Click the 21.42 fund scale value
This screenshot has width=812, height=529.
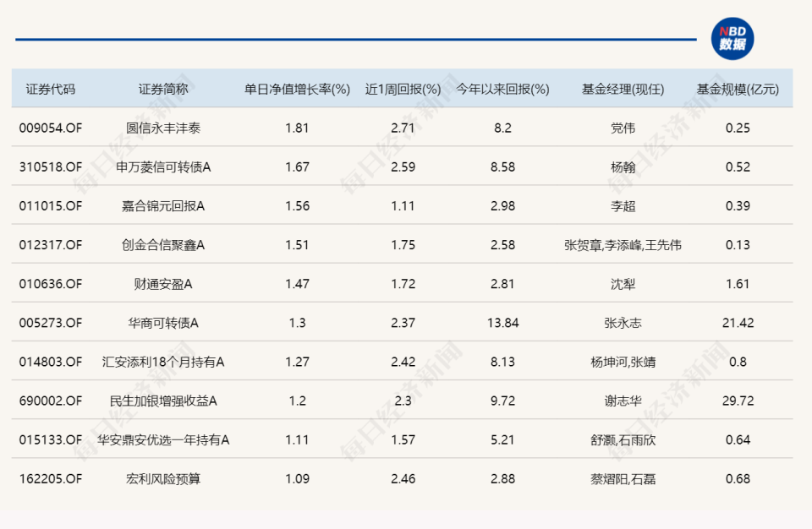tap(739, 322)
